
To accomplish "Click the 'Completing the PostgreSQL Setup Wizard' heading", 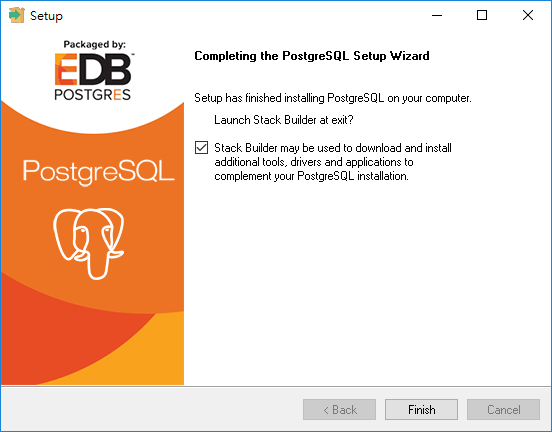I will (312, 56).
